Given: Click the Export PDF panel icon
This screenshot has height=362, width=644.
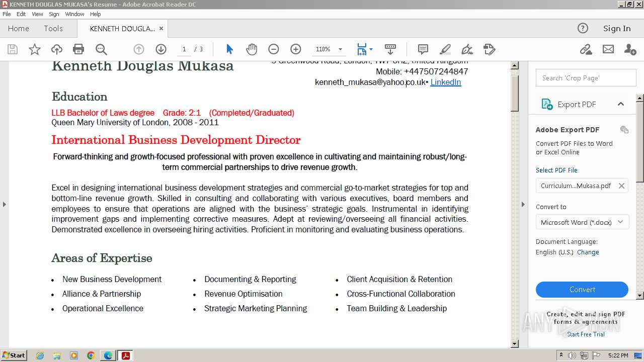Looking at the screenshot, I should tap(547, 104).
